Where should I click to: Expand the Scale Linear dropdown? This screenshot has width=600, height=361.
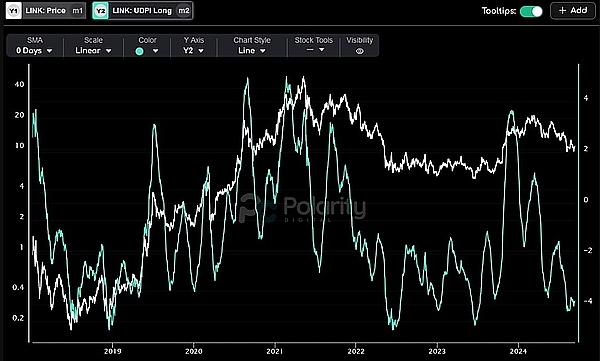click(x=93, y=51)
